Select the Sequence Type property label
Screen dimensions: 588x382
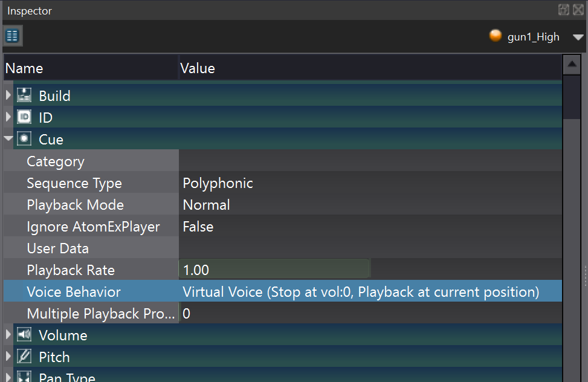coord(74,184)
